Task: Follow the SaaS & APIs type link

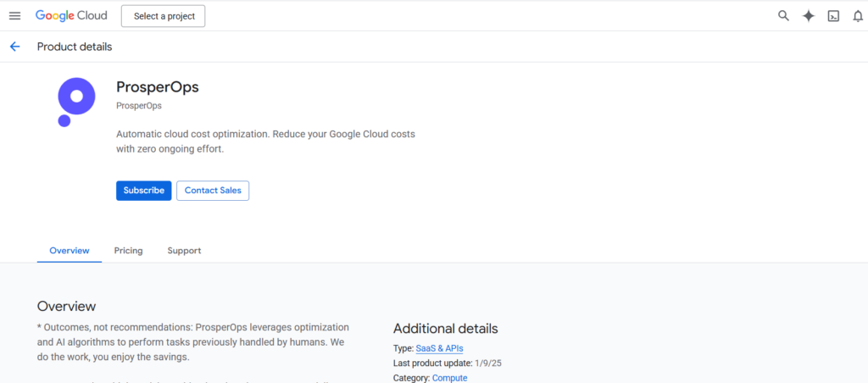Action: (x=439, y=348)
